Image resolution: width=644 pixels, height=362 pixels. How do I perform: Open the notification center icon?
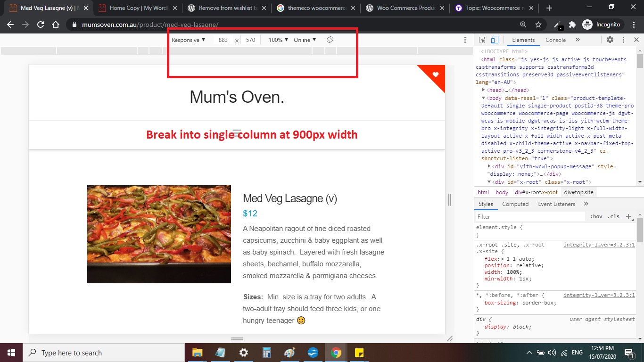point(629,353)
